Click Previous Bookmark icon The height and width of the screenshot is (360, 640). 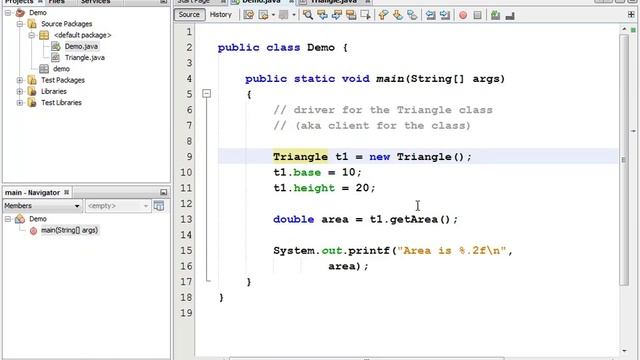click(383, 15)
